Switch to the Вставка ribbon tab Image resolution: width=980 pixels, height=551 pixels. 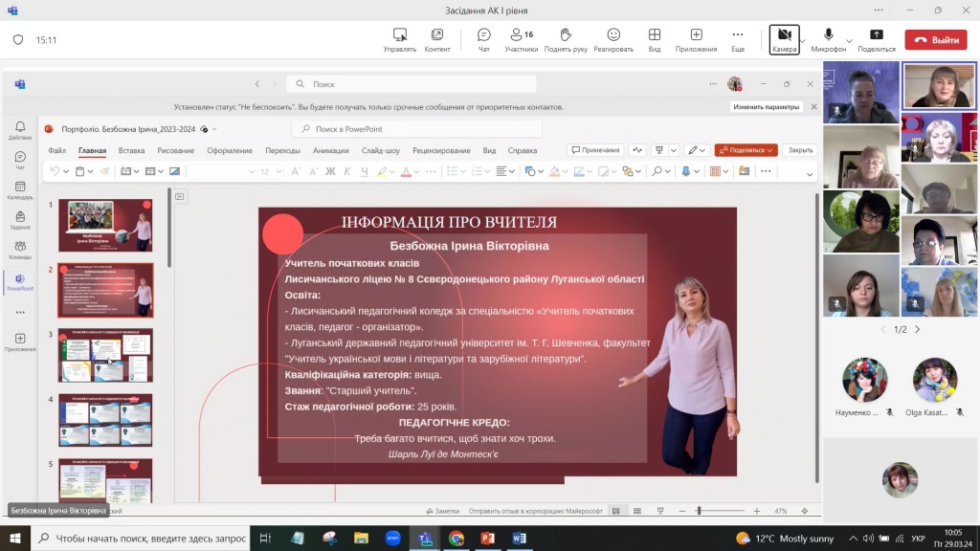point(131,150)
